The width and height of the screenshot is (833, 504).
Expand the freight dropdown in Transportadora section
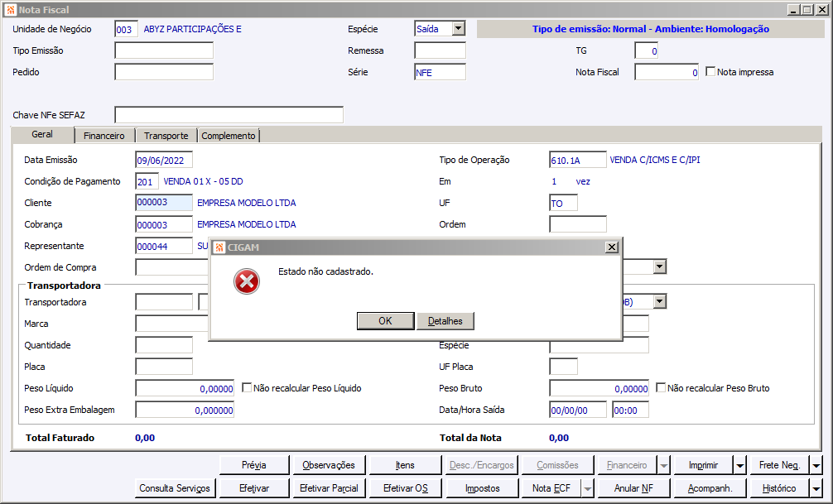(659, 302)
